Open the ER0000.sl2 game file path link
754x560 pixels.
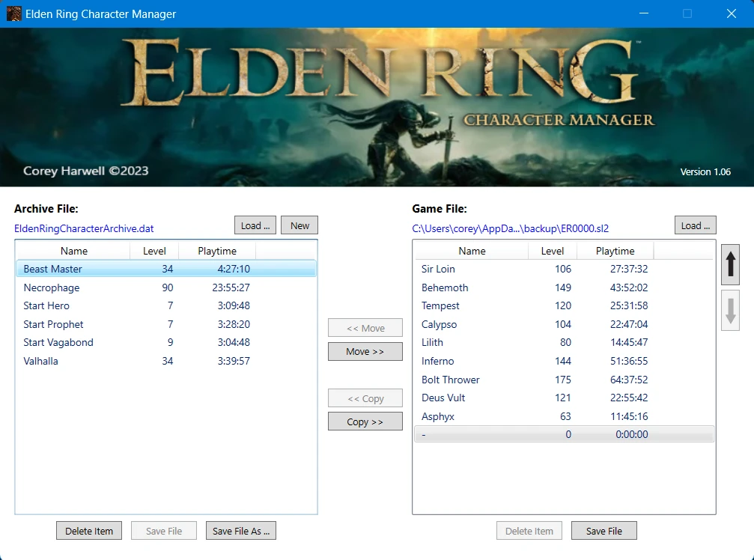[x=510, y=228]
